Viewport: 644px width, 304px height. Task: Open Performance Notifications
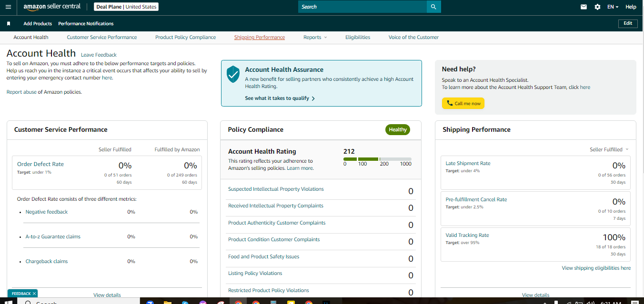pos(86,23)
